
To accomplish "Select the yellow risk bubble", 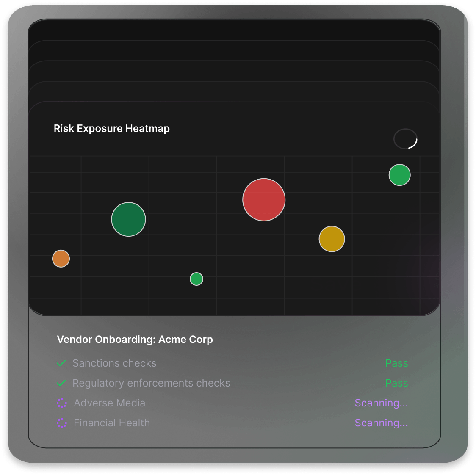I will 332,239.
